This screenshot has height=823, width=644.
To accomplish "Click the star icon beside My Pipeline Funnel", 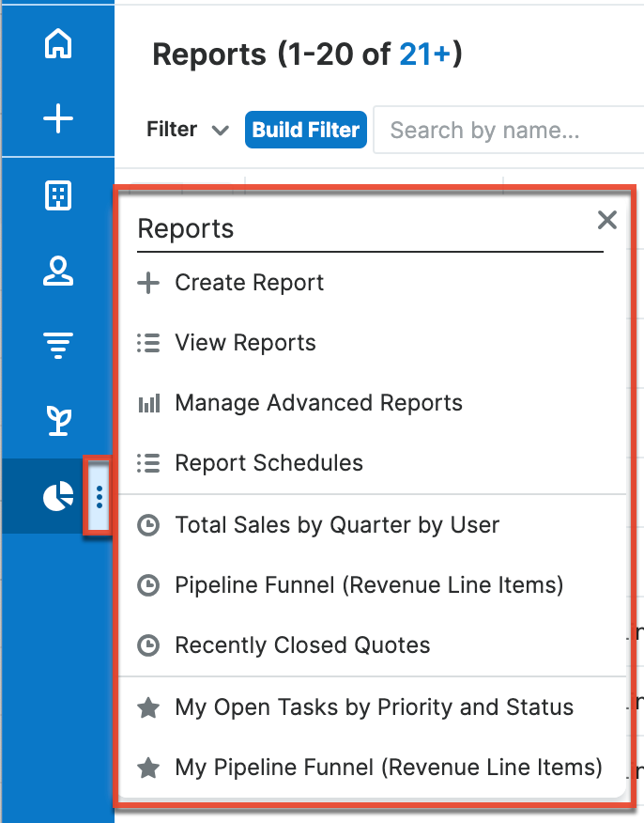I will click(148, 768).
